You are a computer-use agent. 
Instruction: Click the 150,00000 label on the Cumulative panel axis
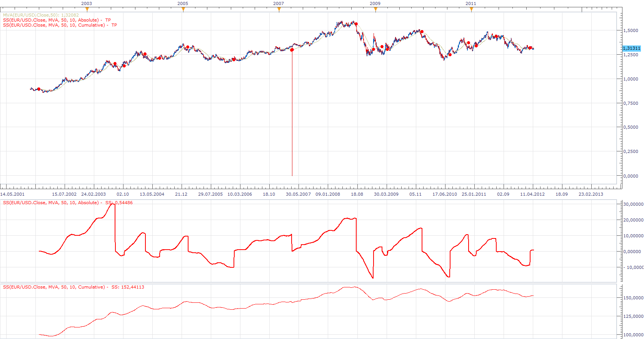633,298
